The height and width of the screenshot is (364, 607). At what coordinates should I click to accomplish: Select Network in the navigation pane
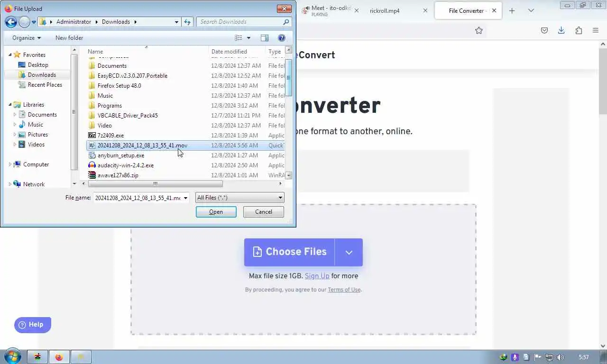(x=34, y=184)
